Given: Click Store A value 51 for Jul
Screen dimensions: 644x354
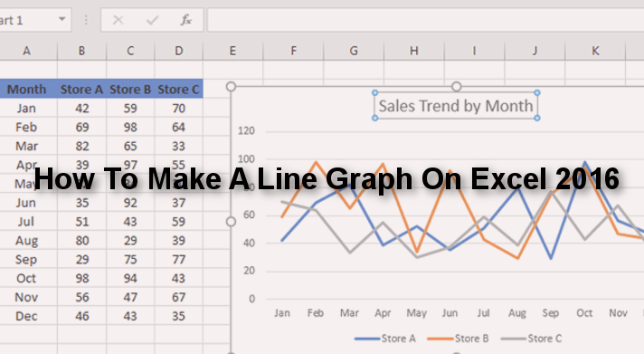Looking at the screenshot, I should pyautogui.click(x=81, y=222).
